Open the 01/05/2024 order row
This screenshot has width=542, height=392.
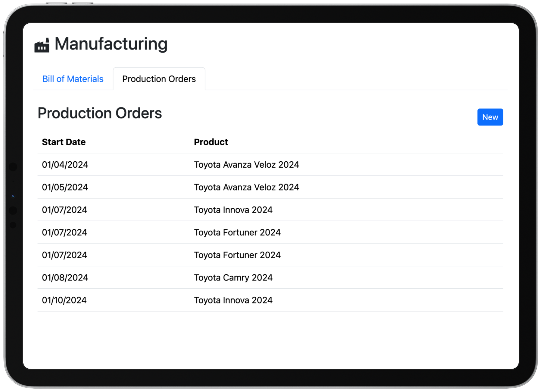[x=270, y=187]
